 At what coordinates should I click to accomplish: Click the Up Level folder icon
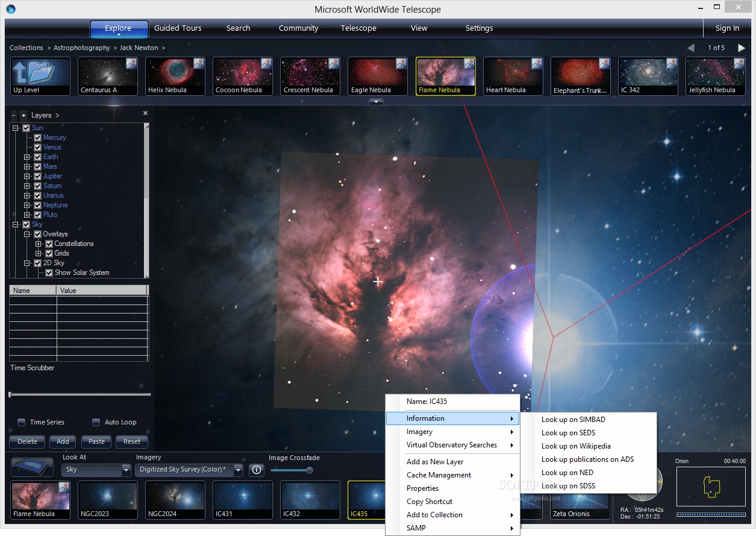click(40, 77)
